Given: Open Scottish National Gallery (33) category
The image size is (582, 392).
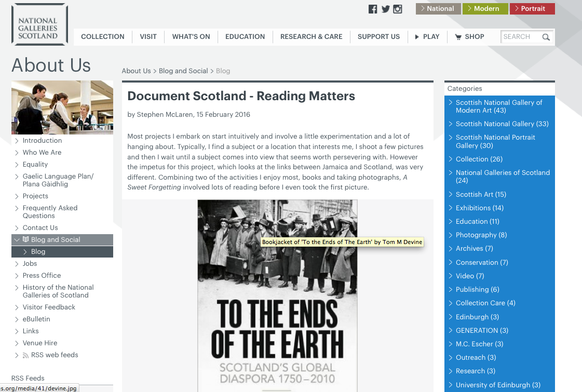Looking at the screenshot, I should point(502,124).
